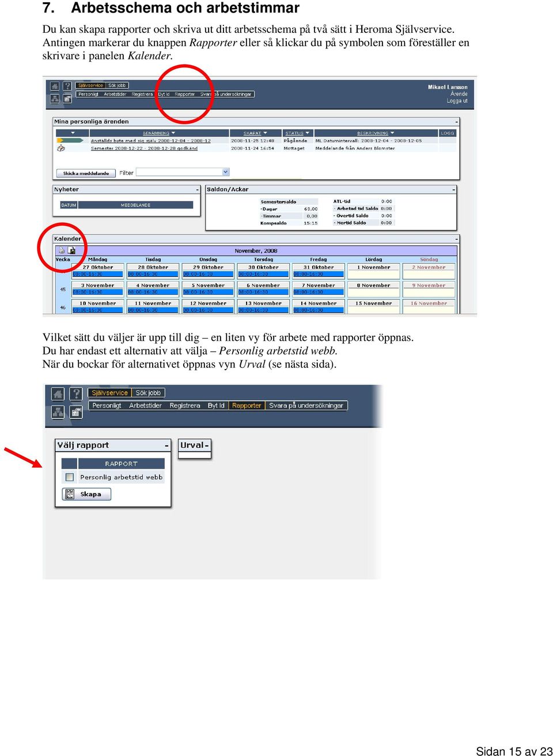This screenshot has height=756, width=553.
Task: Select the Sök jobb tab in the Välj rapport screenshot
Action: coord(148,393)
